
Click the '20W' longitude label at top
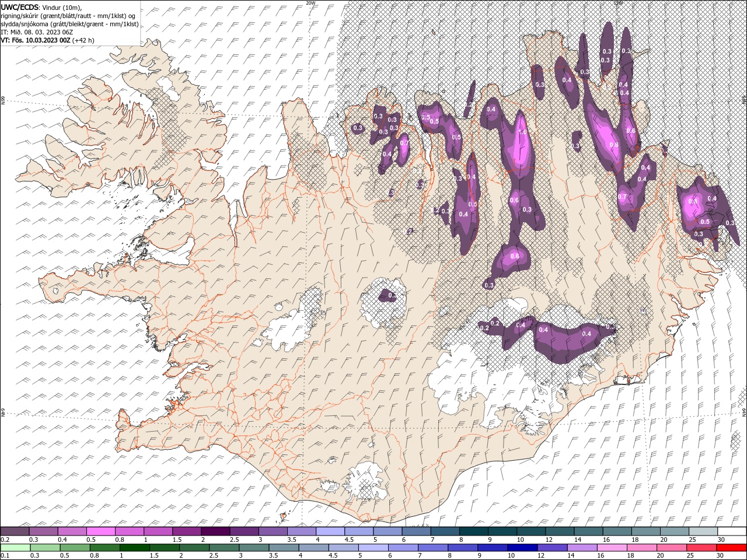[x=310, y=3]
